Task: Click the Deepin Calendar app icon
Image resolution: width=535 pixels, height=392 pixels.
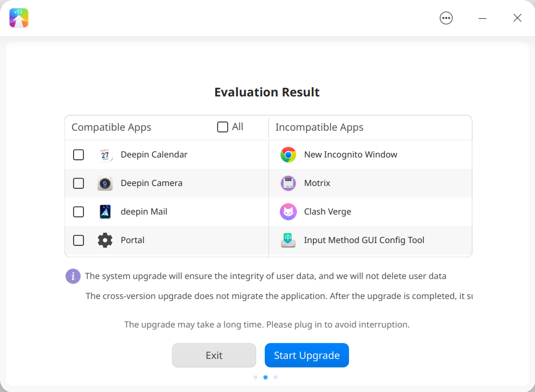Action: point(105,155)
